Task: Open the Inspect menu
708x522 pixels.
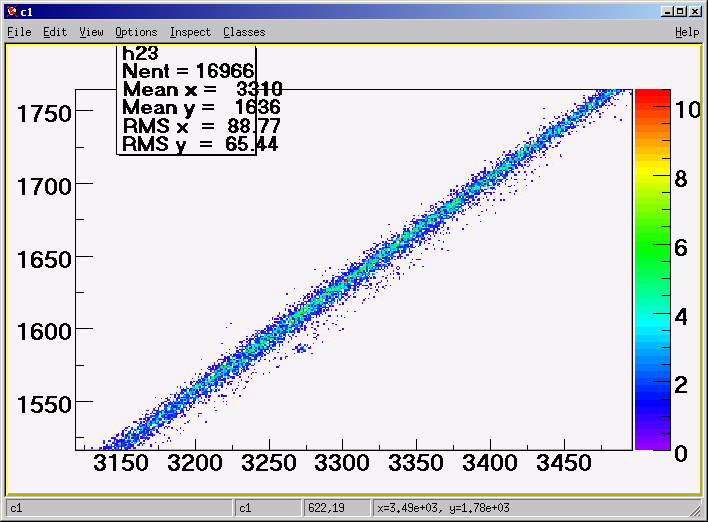Action: (x=190, y=32)
